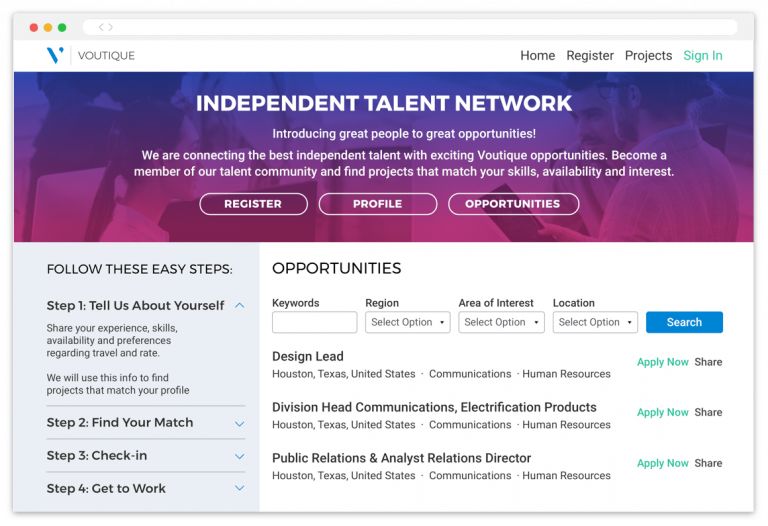Go to the Home menu item
The width and height of the screenshot is (768, 526).
point(537,56)
